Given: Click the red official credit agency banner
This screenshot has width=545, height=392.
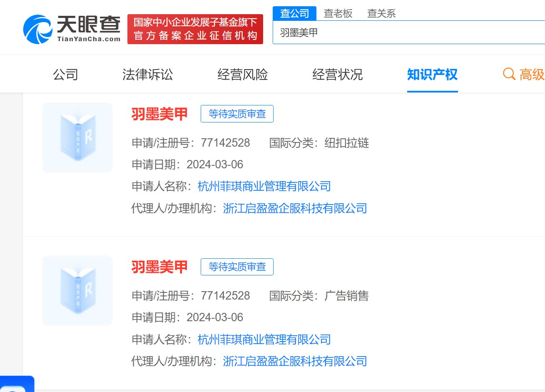Looking at the screenshot, I should [195, 29].
